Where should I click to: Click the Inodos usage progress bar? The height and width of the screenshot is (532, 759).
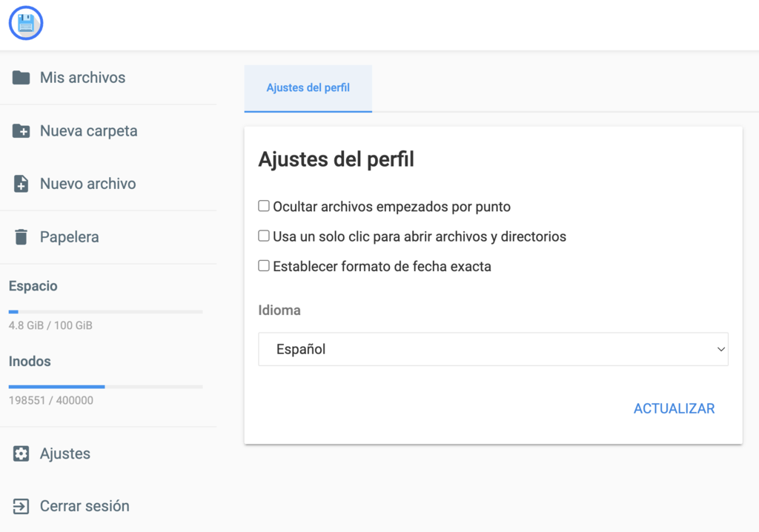tap(105, 386)
